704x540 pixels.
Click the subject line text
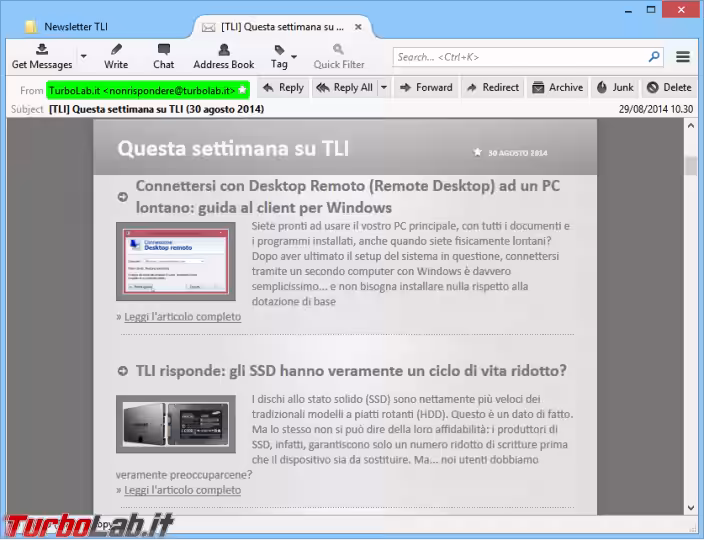click(156, 109)
